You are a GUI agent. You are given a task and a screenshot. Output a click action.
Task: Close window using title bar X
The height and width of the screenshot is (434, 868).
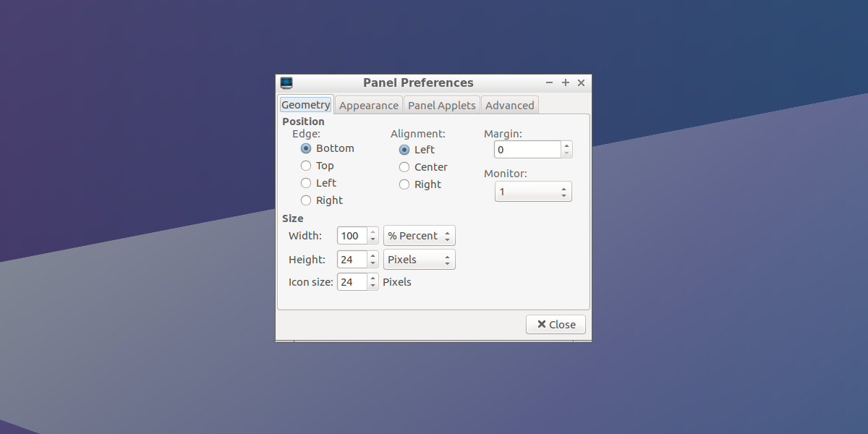tap(581, 83)
